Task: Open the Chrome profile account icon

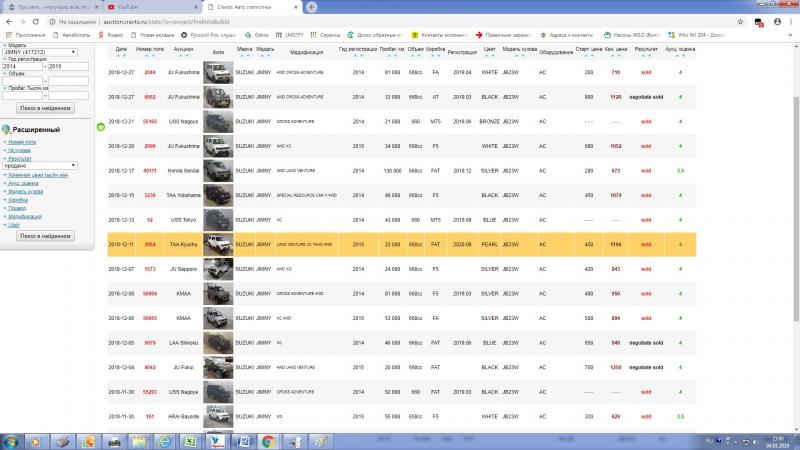Action: click(x=777, y=22)
